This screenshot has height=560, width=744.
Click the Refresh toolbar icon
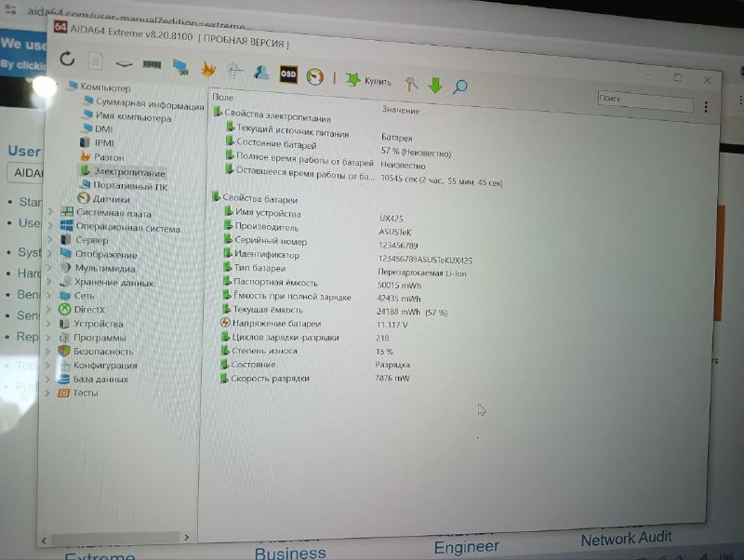pos(67,60)
